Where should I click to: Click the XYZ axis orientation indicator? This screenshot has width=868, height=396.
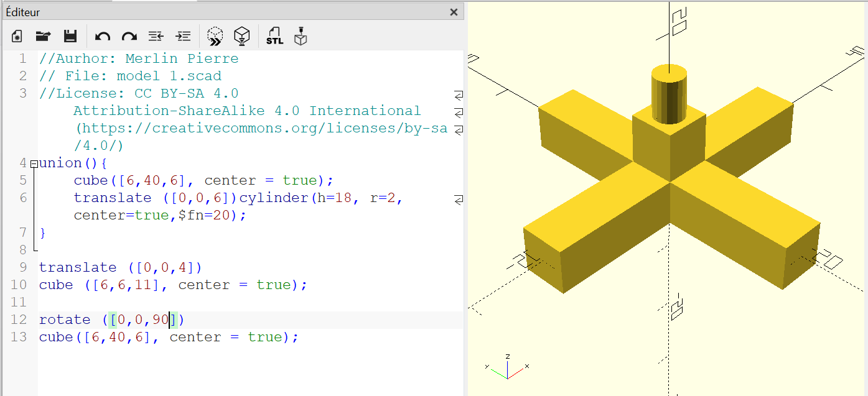[506, 367]
